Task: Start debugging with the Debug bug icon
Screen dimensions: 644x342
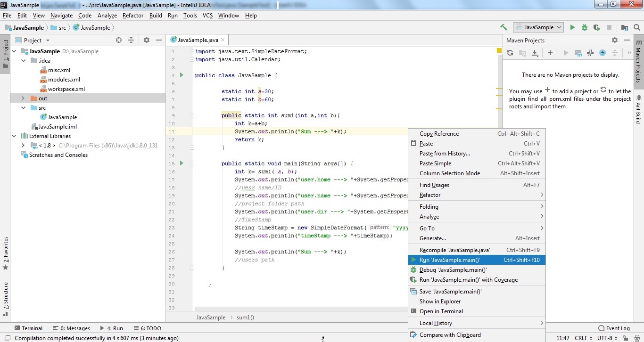Action: click(x=584, y=27)
